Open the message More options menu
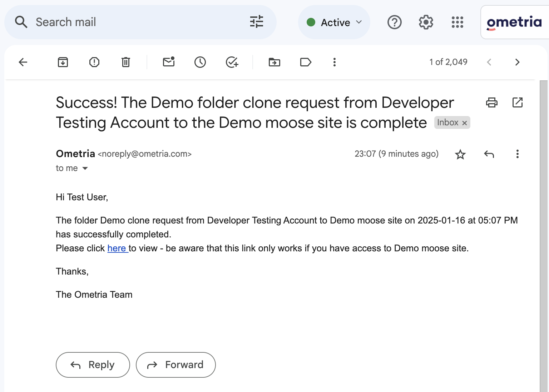Image resolution: width=549 pixels, height=392 pixels. tap(517, 154)
